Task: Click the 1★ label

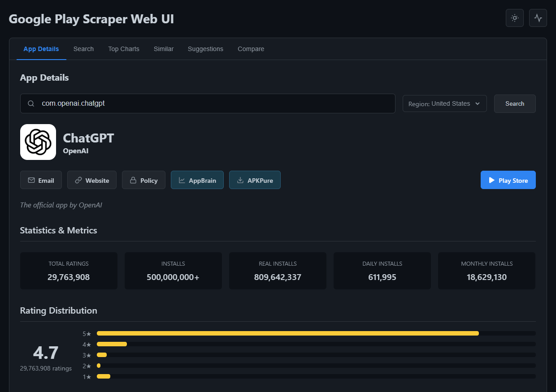Action: tap(87, 377)
